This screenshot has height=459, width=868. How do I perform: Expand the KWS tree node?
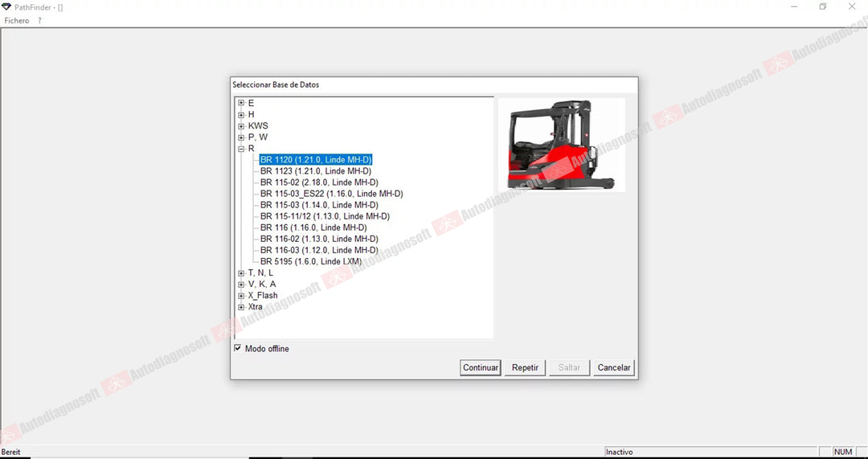point(241,126)
